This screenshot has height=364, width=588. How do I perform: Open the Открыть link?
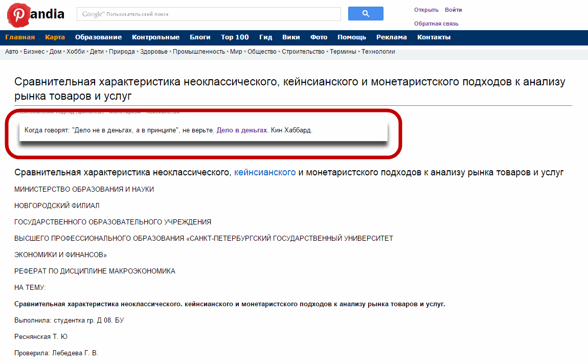(426, 10)
